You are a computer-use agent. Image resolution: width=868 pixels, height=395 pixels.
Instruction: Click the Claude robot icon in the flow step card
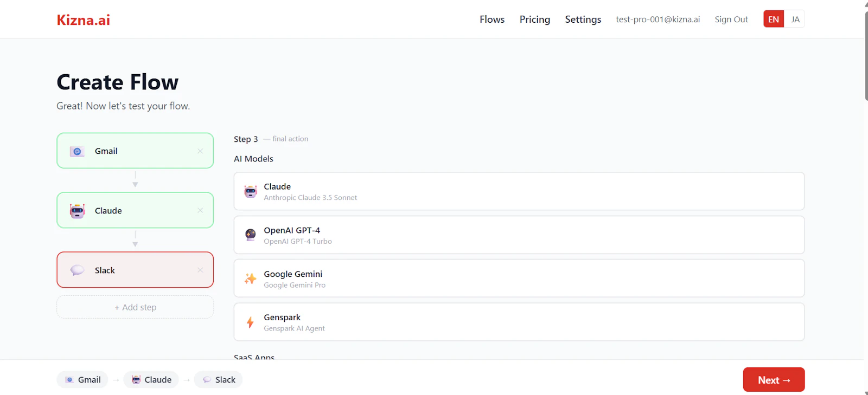[x=77, y=211]
